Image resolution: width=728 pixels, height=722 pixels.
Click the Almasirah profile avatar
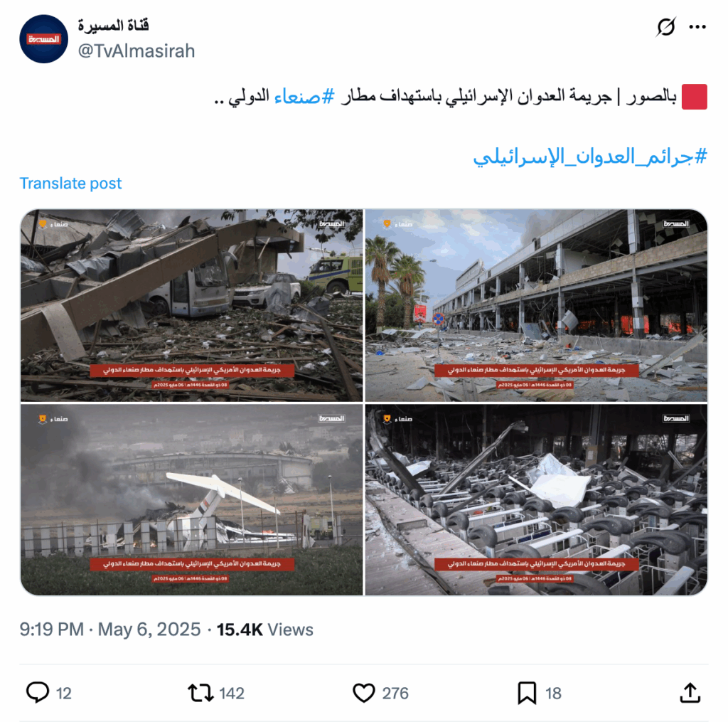point(43,39)
